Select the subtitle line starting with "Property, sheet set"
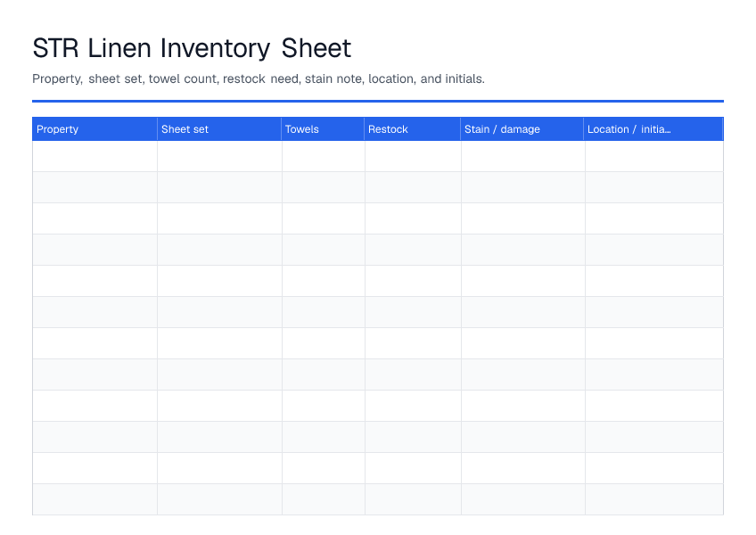Image resolution: width=756 pixels, height=535 pixels. (259, 78)
